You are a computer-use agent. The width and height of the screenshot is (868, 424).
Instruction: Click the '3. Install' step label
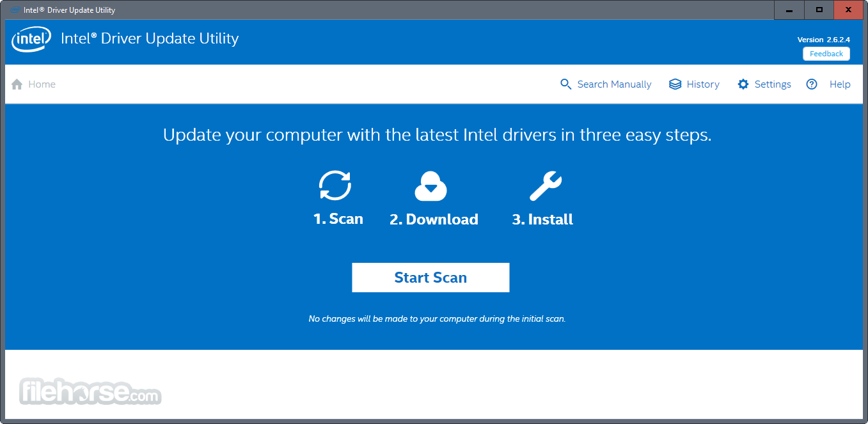542,219
